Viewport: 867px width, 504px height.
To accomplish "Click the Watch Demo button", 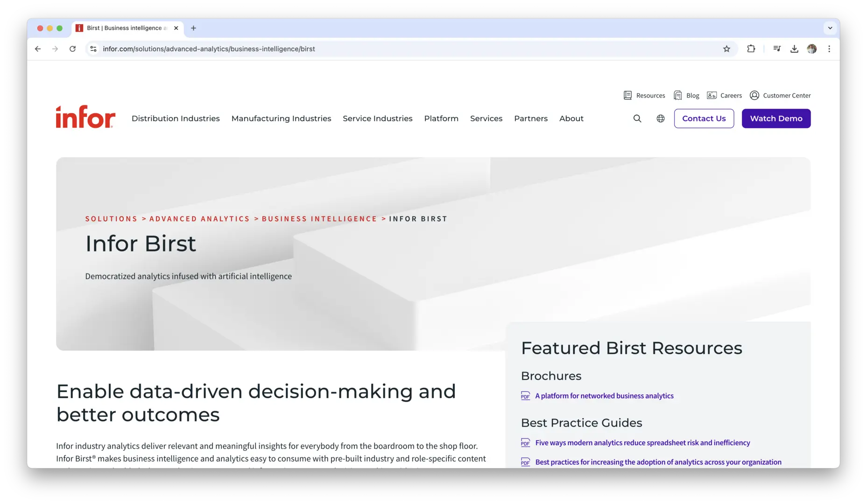I will click(776, 119).
